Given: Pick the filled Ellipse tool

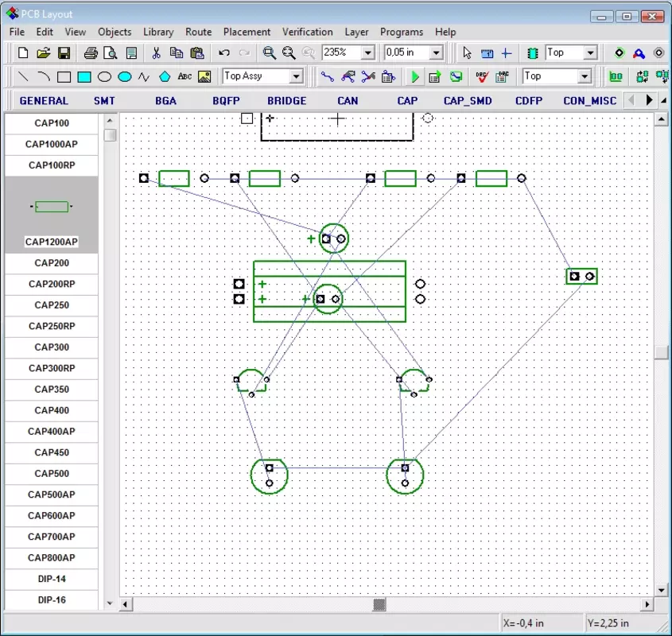Looking at the screenshot, I should (x=124, y=76).
